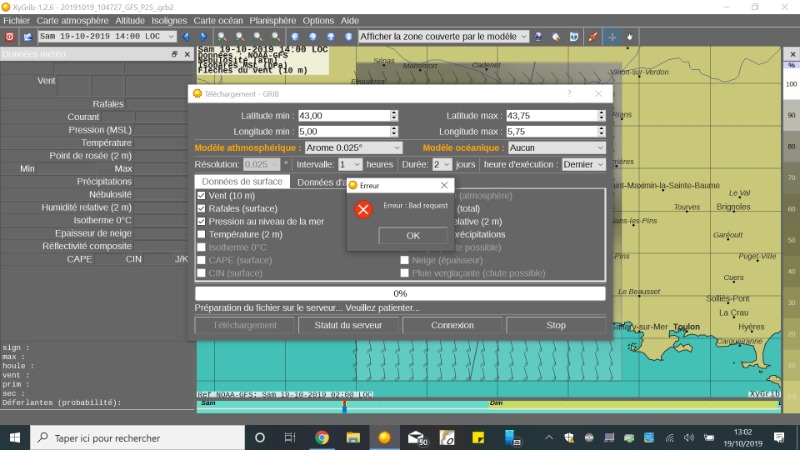Open Modèle atmosphérique Arome dropdown
The image size is (800, 450).
353,147
